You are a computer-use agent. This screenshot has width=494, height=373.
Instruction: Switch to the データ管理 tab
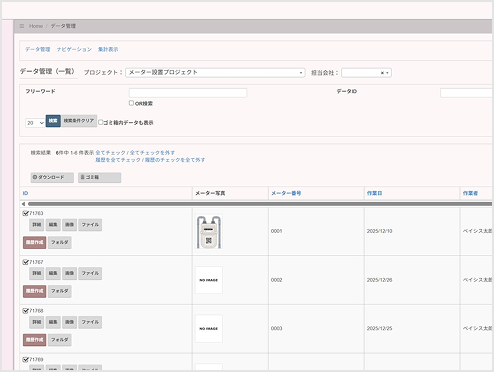(x=38, y=49)
